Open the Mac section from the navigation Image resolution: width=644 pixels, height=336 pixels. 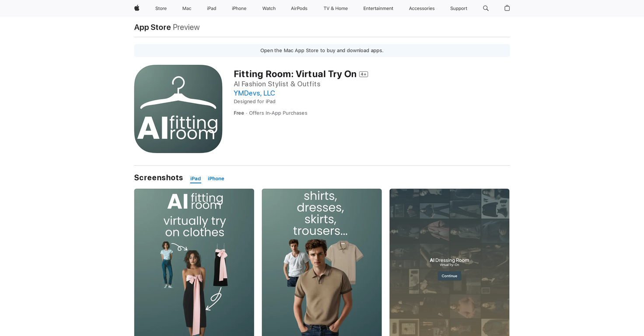pos(186,8)
